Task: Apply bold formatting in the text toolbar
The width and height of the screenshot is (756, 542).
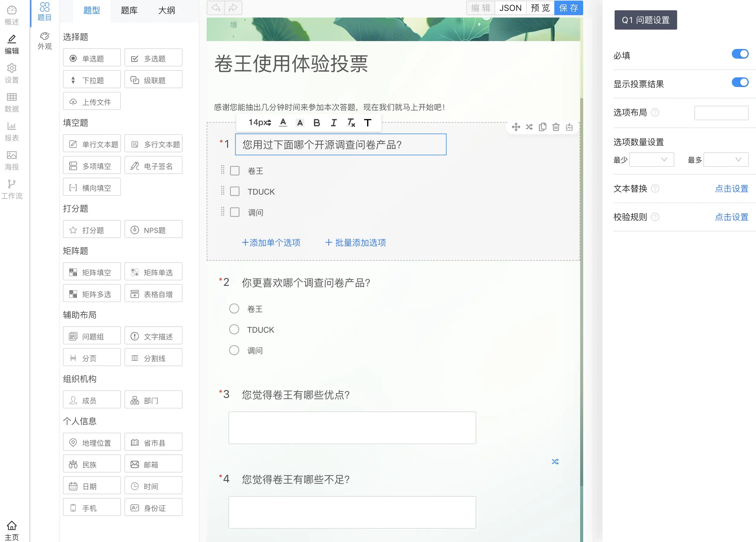Action: (x=317, y=123)
